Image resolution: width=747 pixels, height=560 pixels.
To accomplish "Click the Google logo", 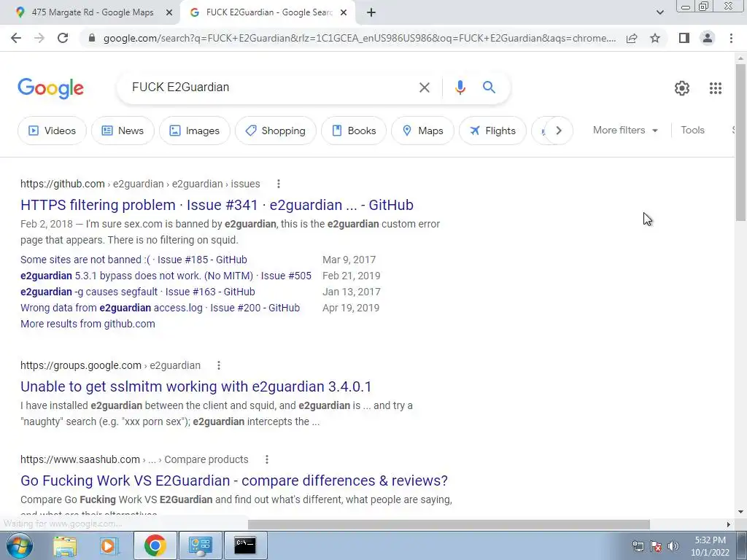I will [x=50, y=88].
